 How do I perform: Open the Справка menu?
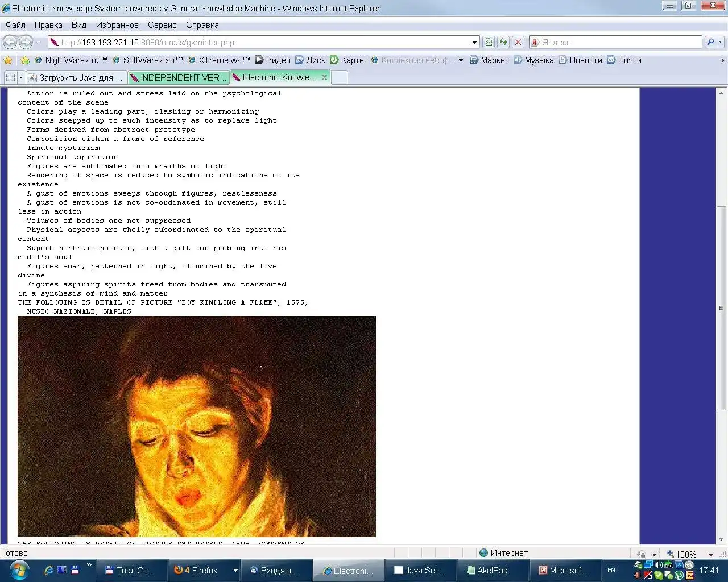[x=202, y=25]
